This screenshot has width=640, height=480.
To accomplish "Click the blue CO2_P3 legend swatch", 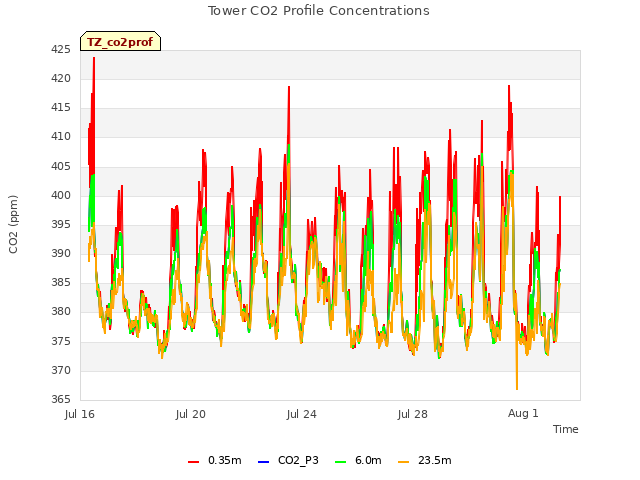I will [264, 462].
